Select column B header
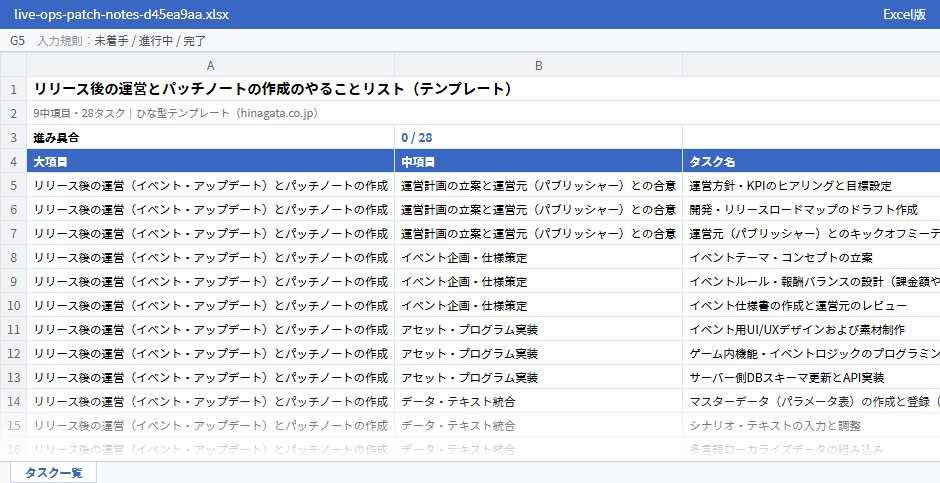 pyautogui.click(x=538, y=65)
